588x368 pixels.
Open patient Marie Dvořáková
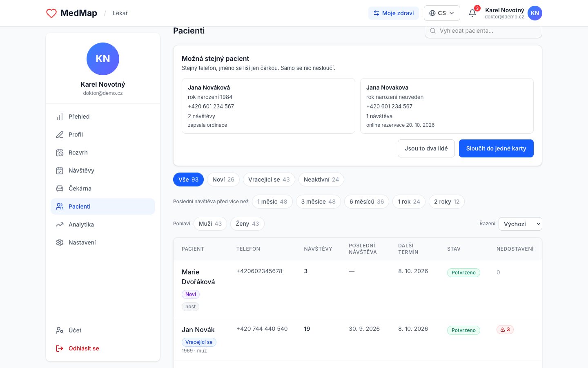click(198, 277)
